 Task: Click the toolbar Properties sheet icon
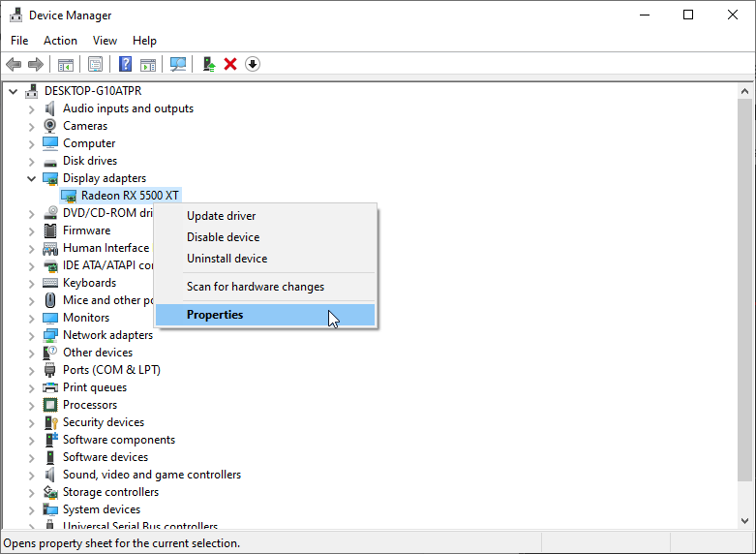tap(96, 64)
